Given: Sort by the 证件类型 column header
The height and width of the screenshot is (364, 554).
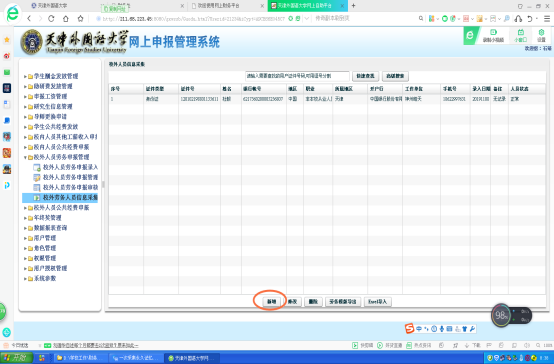Looking at the screenshot, I should [x=161, y=89].
